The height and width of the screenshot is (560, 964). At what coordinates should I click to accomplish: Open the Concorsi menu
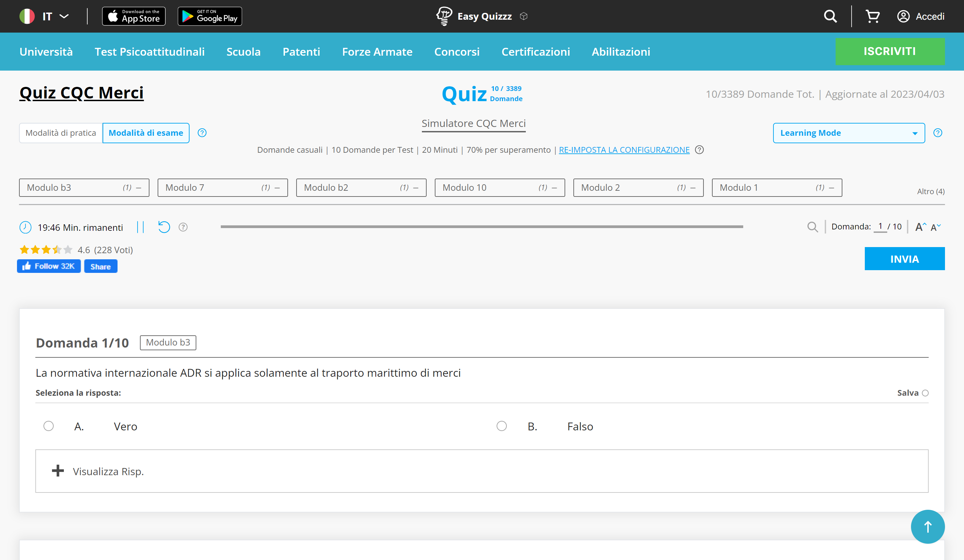click(457, 52)
